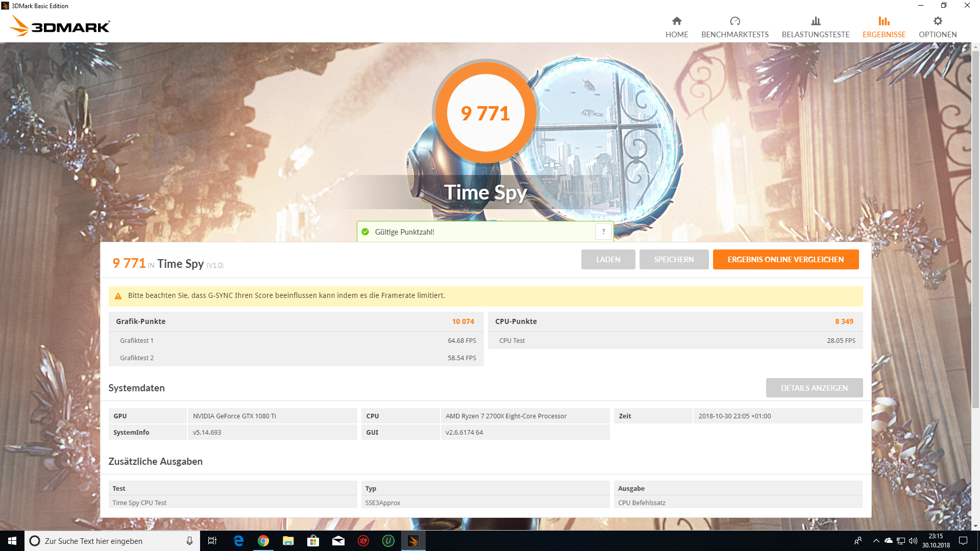Open Belastungsteste bar chart icon
The height and width of the screenshot is (551, 980).
[x=816, y=21]
